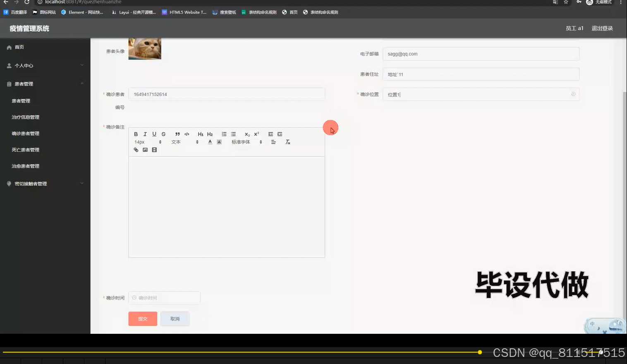The height and width of the screenshot is (364, 627).
Task: Open the HTML5 Website bookmark
Action: [184, 12]
